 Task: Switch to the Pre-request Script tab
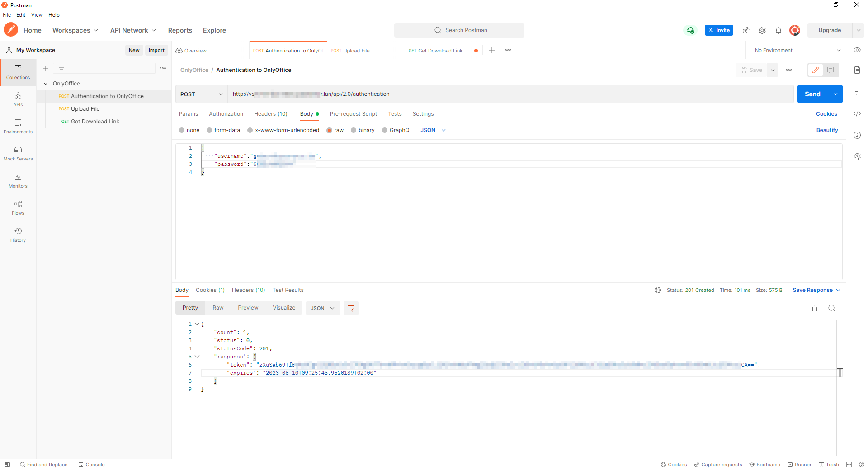[354, 114]
